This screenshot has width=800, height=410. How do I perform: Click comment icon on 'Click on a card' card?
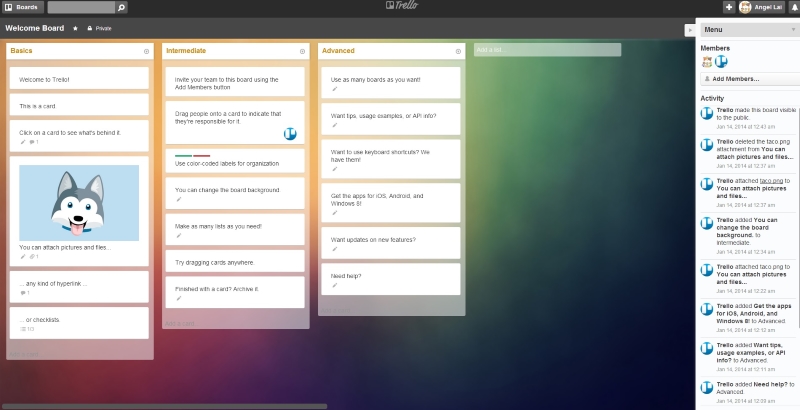point(32,142)
